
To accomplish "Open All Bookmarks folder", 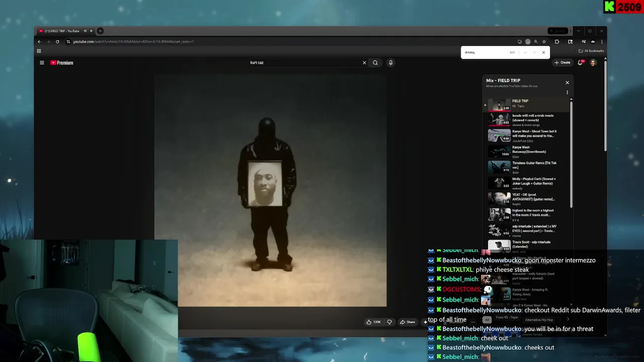I will [x=591, y=51].
